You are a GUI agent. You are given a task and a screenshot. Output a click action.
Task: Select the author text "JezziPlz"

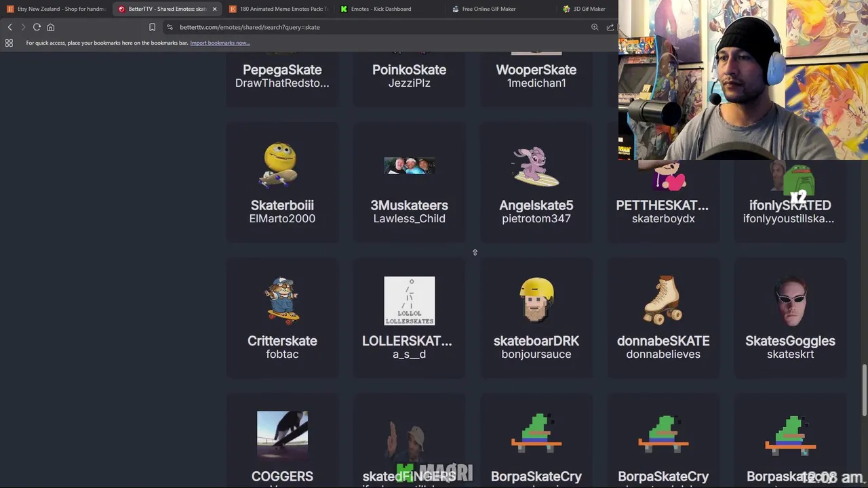[409, 83]
